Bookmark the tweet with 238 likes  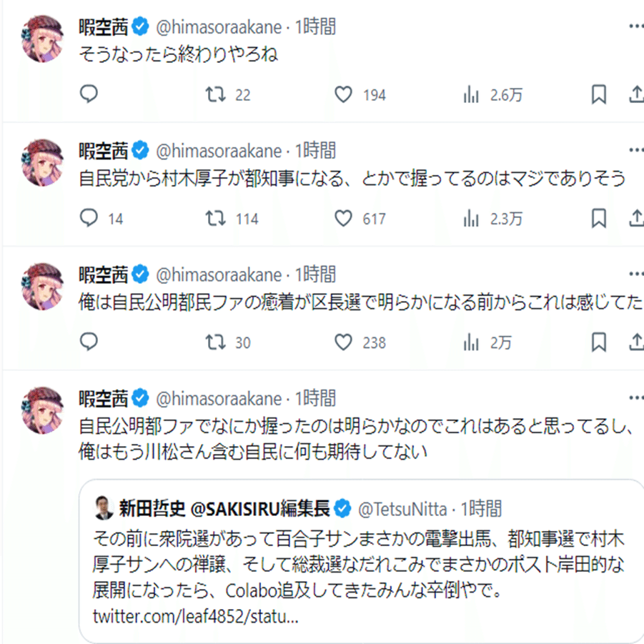599,342
